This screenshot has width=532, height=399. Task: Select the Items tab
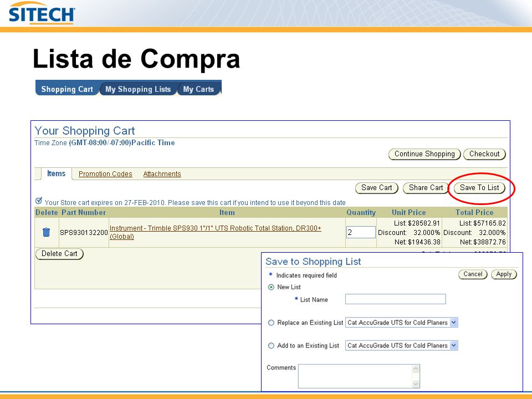click(x=57, y=173)
